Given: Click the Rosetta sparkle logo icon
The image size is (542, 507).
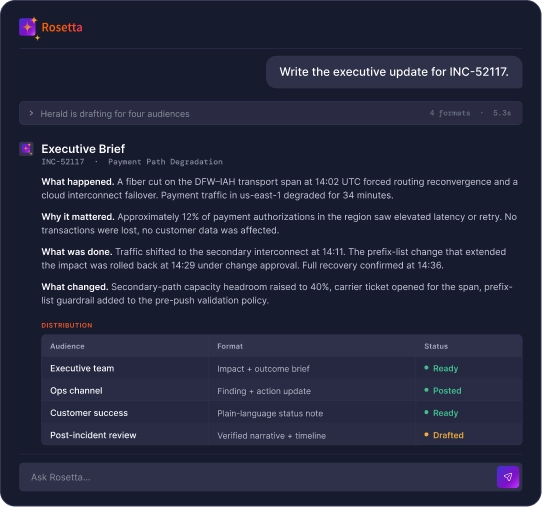Looking at the screenshot, I should (28, 28).
